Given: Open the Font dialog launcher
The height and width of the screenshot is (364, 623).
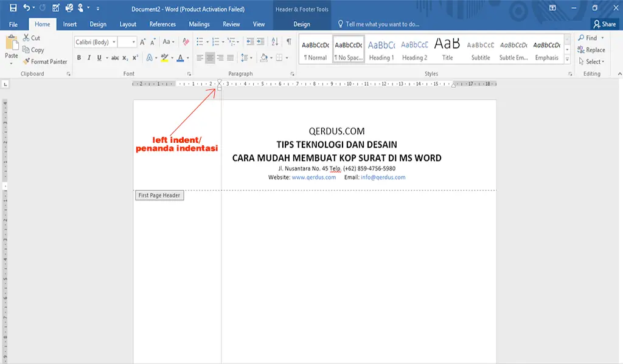Looking at the screenshot, I should pos(189,74).
